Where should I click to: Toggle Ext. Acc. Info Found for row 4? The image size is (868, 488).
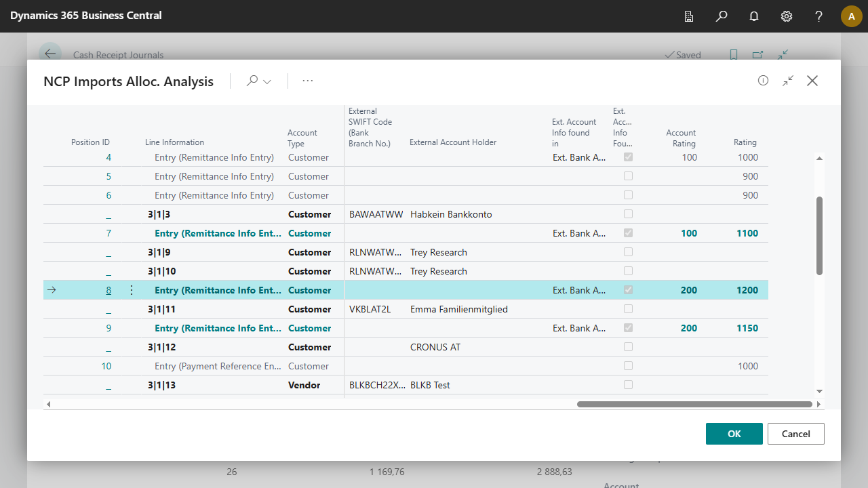[628, 157]
